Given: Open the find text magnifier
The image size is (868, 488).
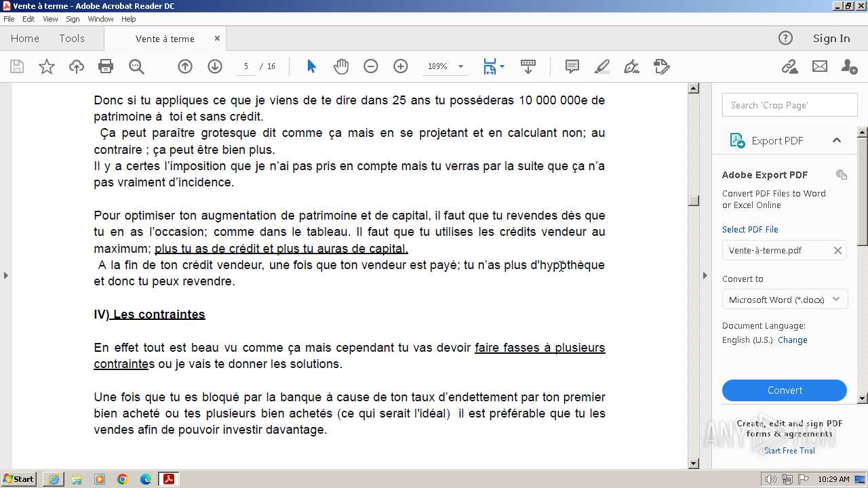Looking at the screenshot, I should tap(136, 66).
